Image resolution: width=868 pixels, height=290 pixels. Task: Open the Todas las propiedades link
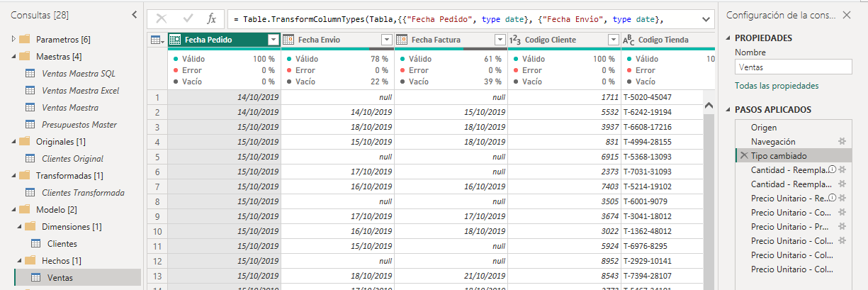(x=777, y=86)
